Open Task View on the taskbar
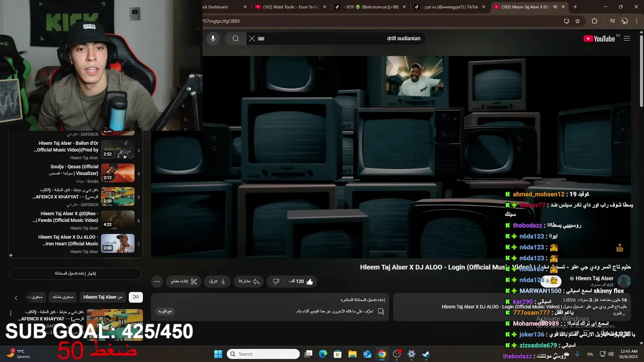644x362 pixels. (x=308, y=354)
